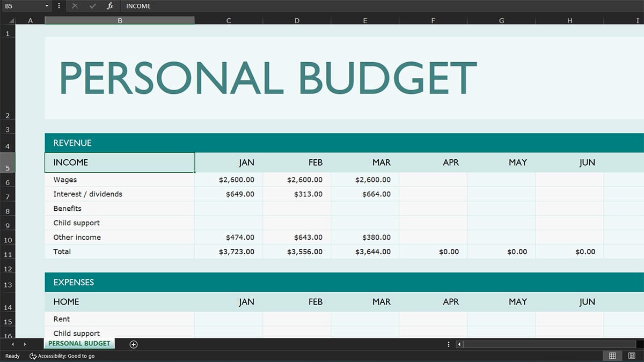Image resolution: width=644 pixels, height=362 pixels.
Task: Select the Normal view icon
Action: tap(612, 356)
